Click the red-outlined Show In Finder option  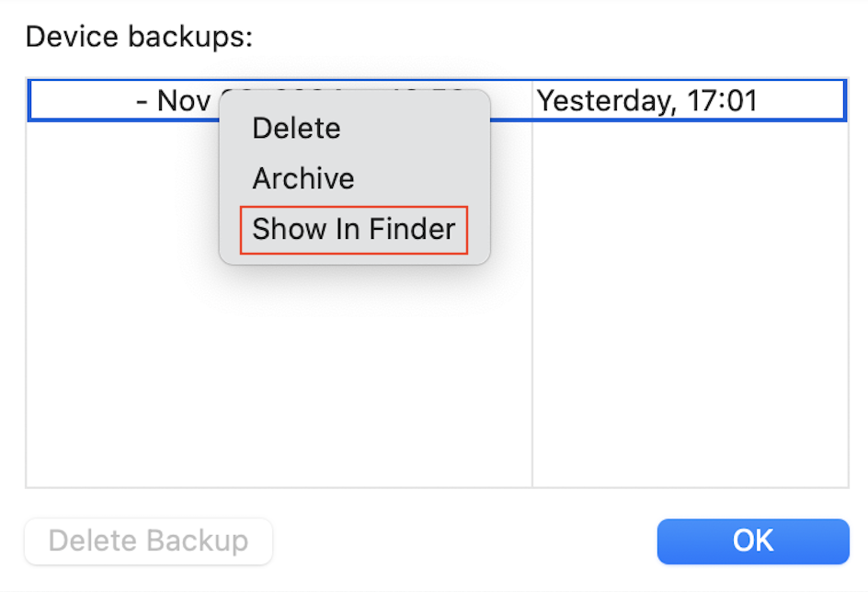[353, 229]
